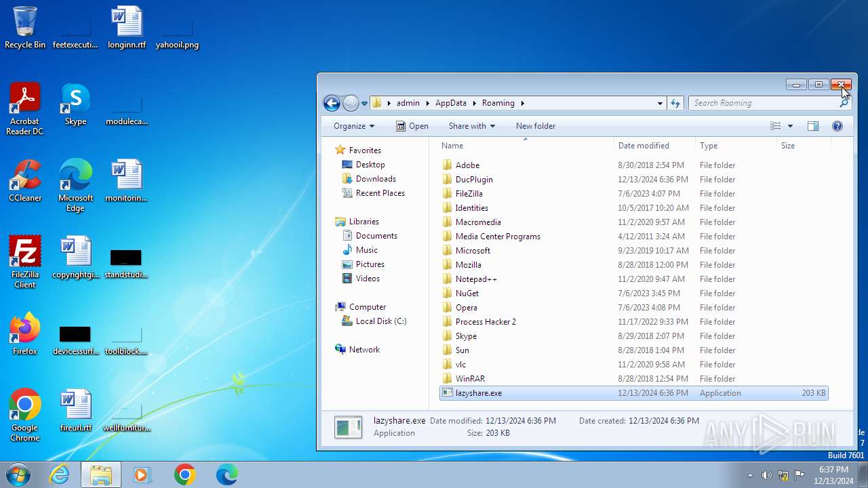This screenshot has height=488, width=868.
Task: Click the volume speaker tray icon
Action: coord(766,475)
